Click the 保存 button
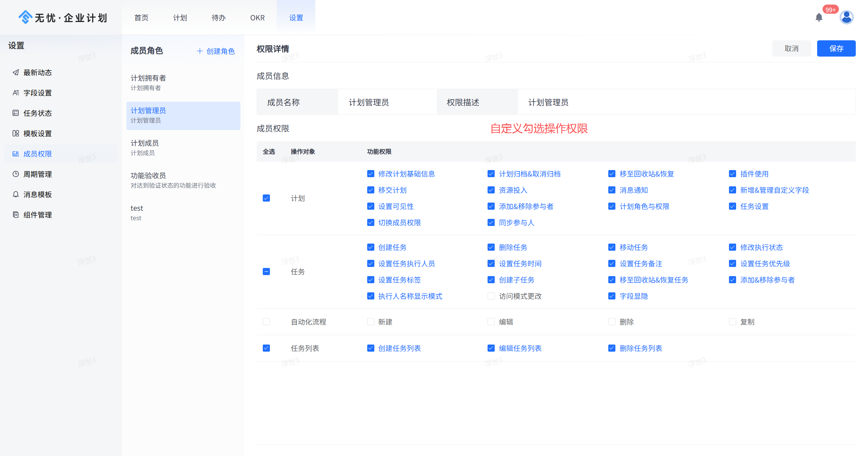868x456 pixels. (836, 48)
